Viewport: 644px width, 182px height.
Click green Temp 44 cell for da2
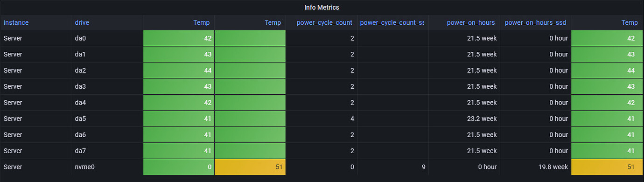pos(179,70)
